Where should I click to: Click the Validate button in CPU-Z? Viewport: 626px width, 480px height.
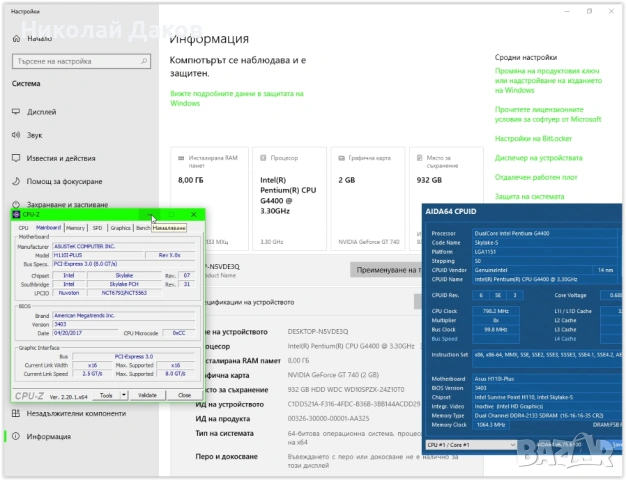(x=147, y=395)
